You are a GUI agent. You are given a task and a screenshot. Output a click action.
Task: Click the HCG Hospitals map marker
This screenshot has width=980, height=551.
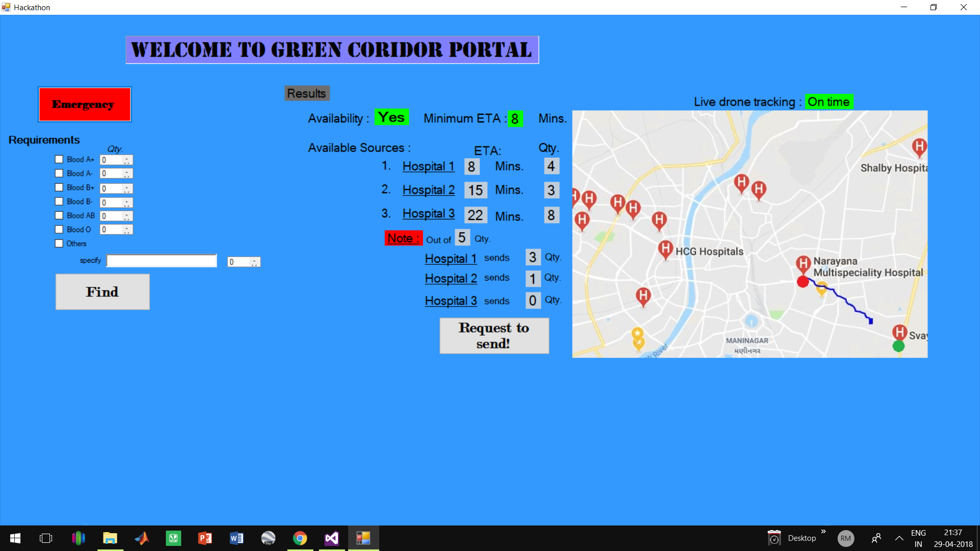pos(665,249)
